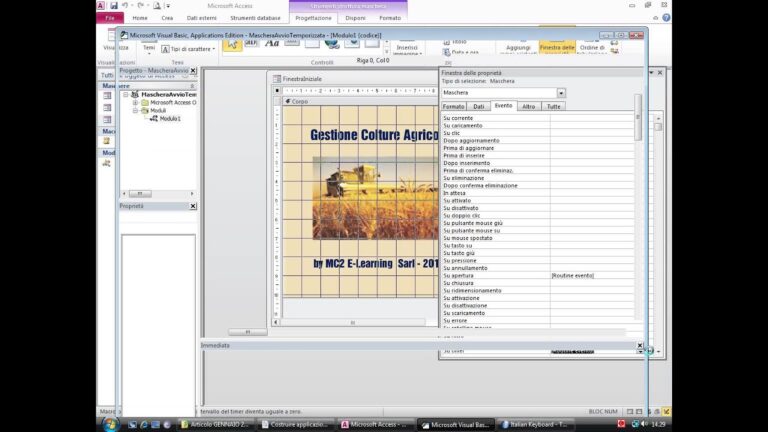Click the Aggiungi campi esistenti button
The height and width of the screenshot is (432, 768).
518,48
